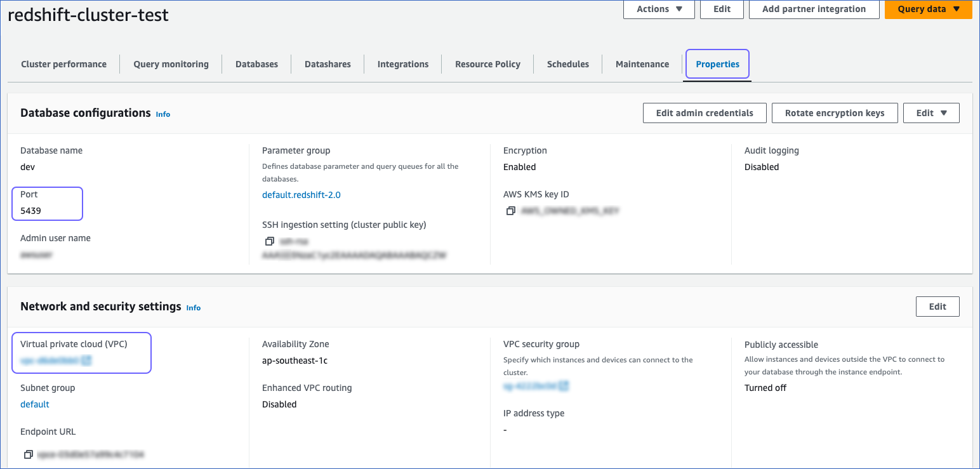Expand the Database configurations Edit dropdown
The width and height of the screenshot is (980, 469).
[931, 113]
